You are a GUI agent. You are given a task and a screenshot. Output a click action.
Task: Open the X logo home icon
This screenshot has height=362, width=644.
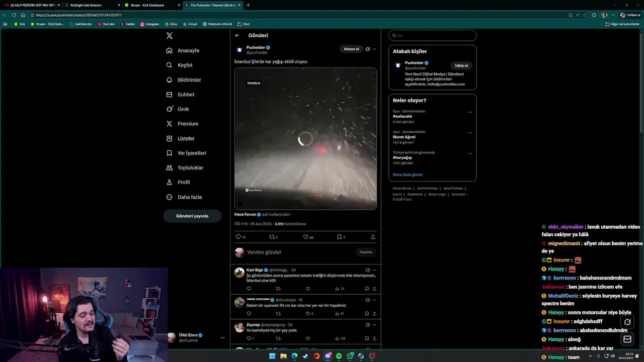point(170,36)
